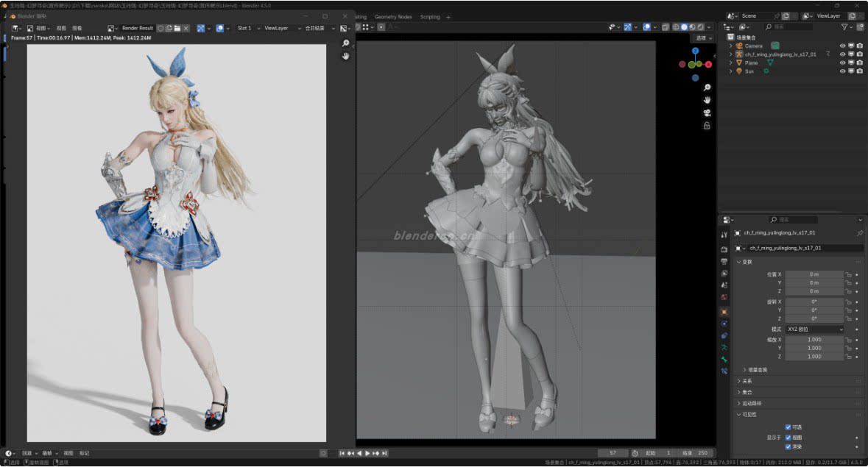Screen dimensions: 868x467
Task: Open the XYZ rotation mode dropdown
Action: click(814, 329)
